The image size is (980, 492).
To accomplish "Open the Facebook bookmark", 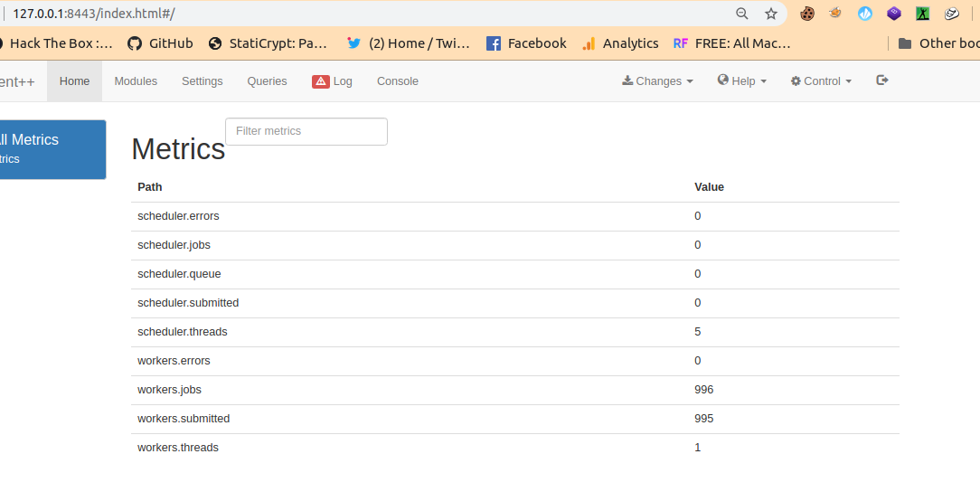I will tap(526, 43).
